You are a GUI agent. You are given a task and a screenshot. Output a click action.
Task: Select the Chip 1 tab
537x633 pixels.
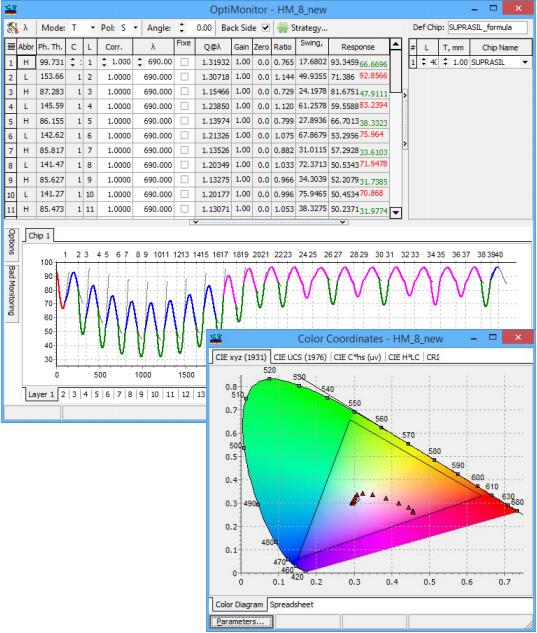pyautogui.click(x=39, y=236)
